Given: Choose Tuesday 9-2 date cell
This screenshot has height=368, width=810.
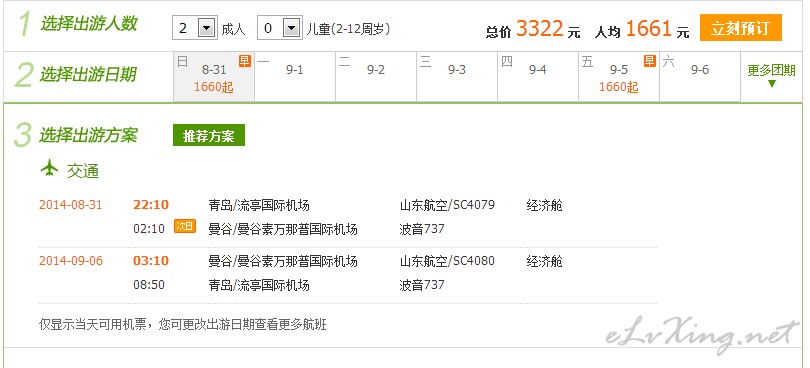Looking at the screenshot, I should 376,76.
